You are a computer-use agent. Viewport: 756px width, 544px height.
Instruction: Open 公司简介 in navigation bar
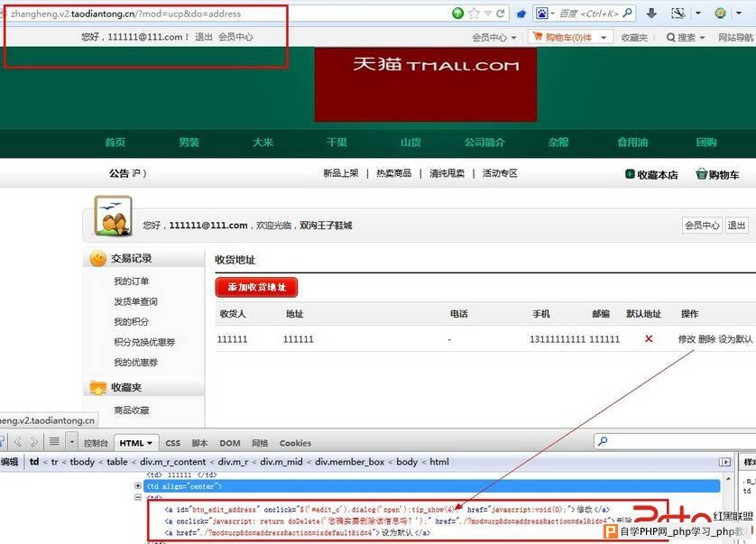(484, 143)
